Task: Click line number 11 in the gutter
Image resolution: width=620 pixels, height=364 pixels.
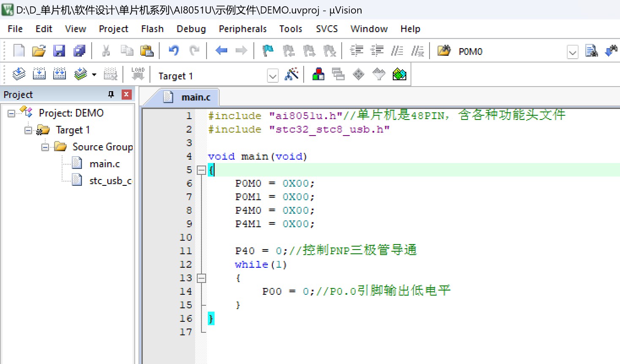Action: coord(185,251)
